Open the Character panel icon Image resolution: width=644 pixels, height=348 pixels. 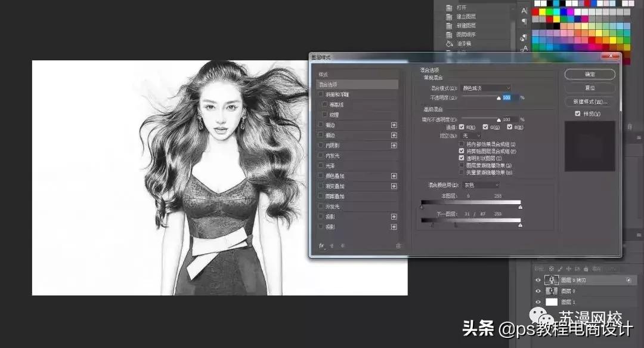(525, 10)
